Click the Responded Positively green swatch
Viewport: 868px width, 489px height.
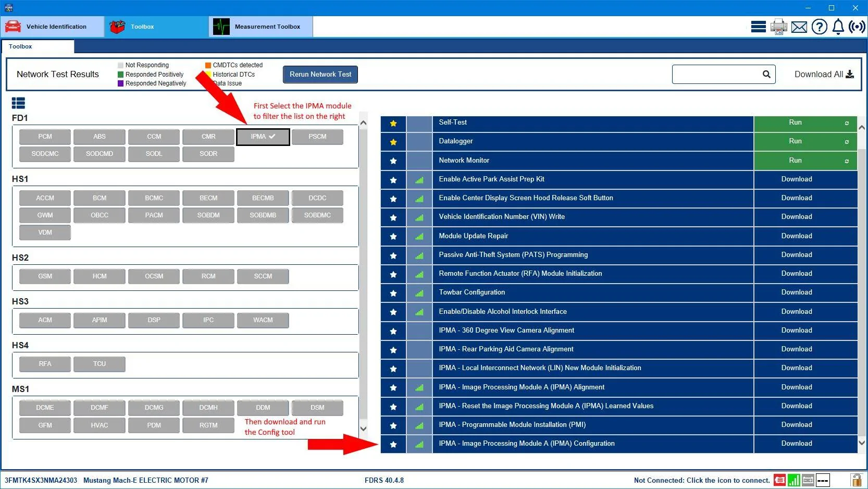tap(120, 75)
